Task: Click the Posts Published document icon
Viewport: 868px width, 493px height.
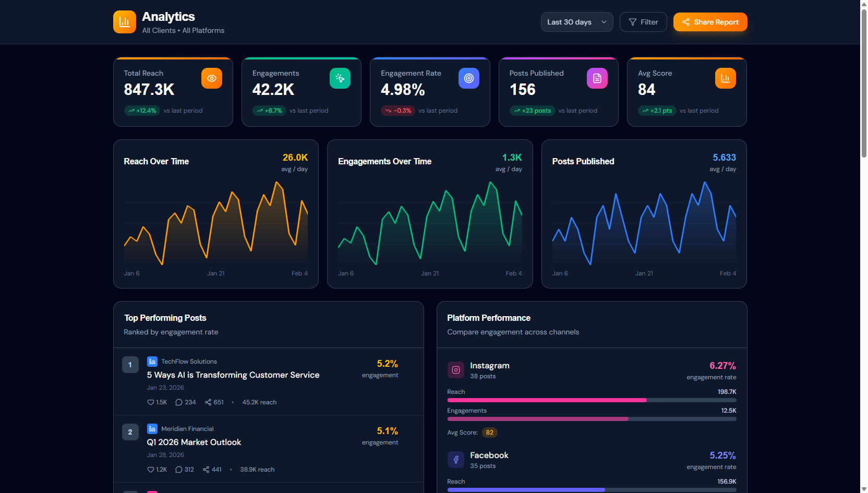Action: pyautogui.click(x=597, y=78)
